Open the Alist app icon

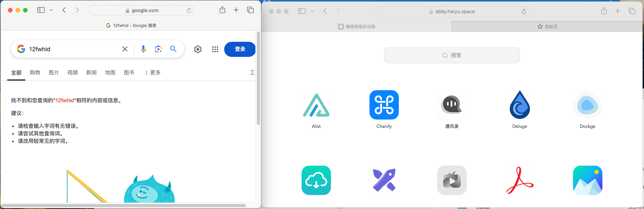click(x=316, y=105)
